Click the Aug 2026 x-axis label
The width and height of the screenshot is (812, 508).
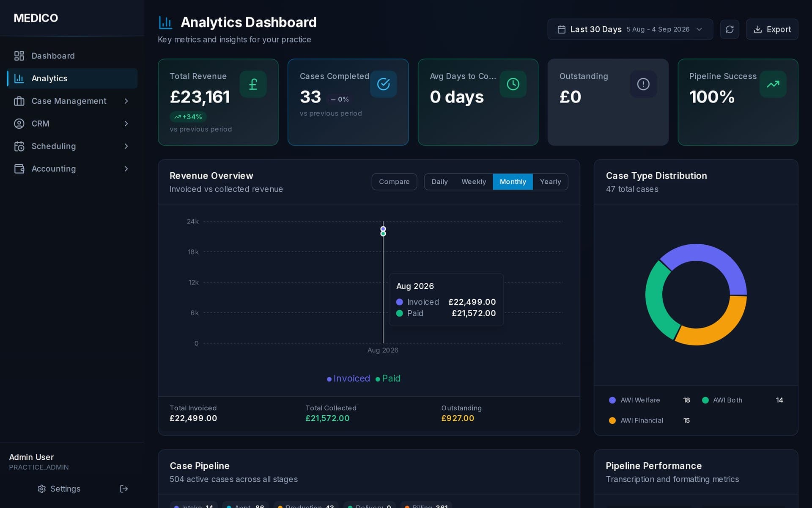(x=383, y=350)
